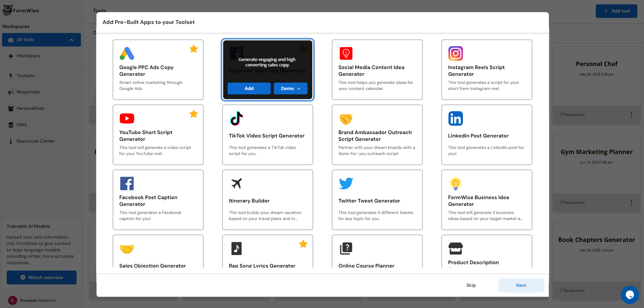Click the Twitter bird icon on Tweet Generator
The image size is (644, 308).
coord(346,183)
